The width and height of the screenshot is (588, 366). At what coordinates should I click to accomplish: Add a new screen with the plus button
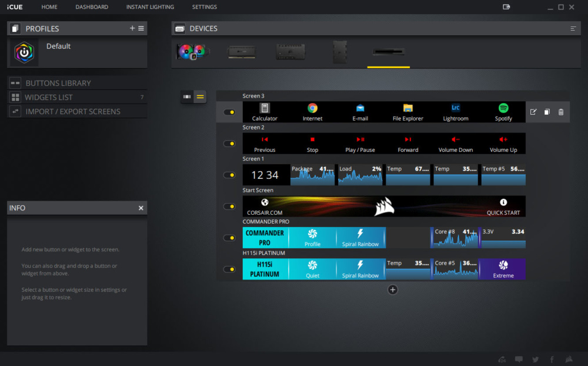[x=393, y=290]
